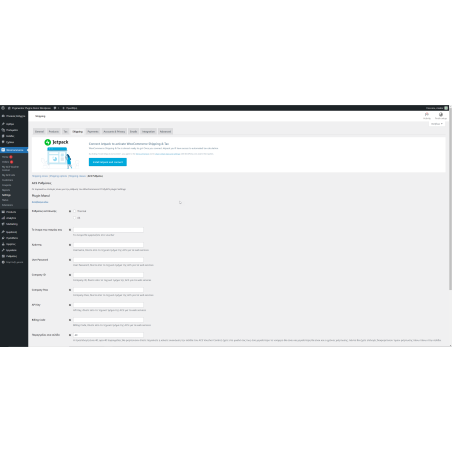Click the page vertical scrollbar
The image size is (452, 452).
[x=450, y=199]
